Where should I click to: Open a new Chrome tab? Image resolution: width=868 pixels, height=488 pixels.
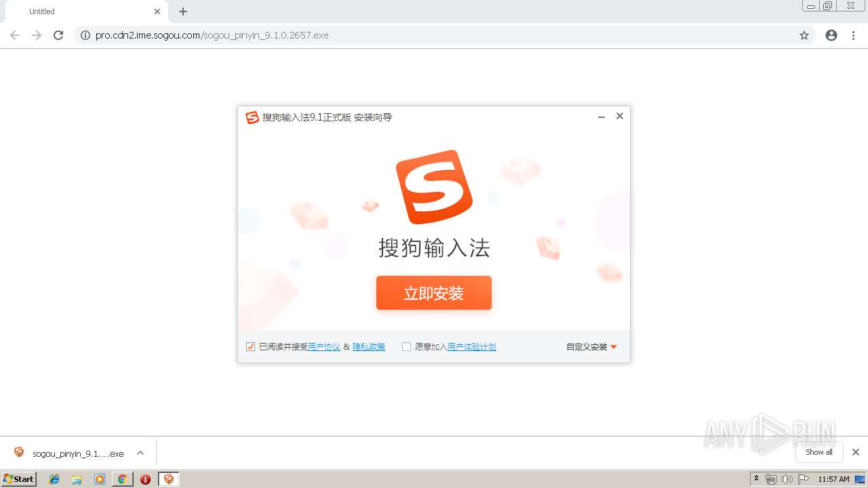tap(183, 12)
